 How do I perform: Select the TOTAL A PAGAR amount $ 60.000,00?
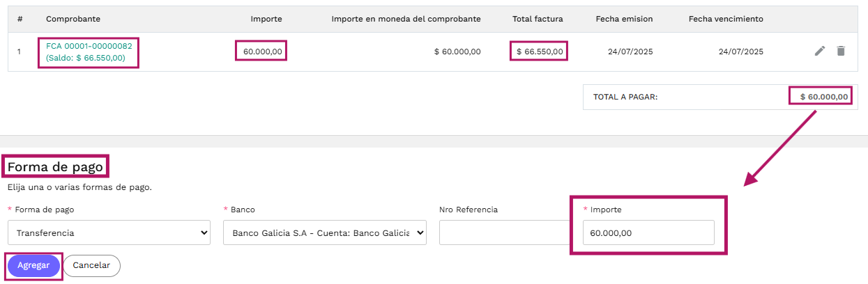(823, 97)
